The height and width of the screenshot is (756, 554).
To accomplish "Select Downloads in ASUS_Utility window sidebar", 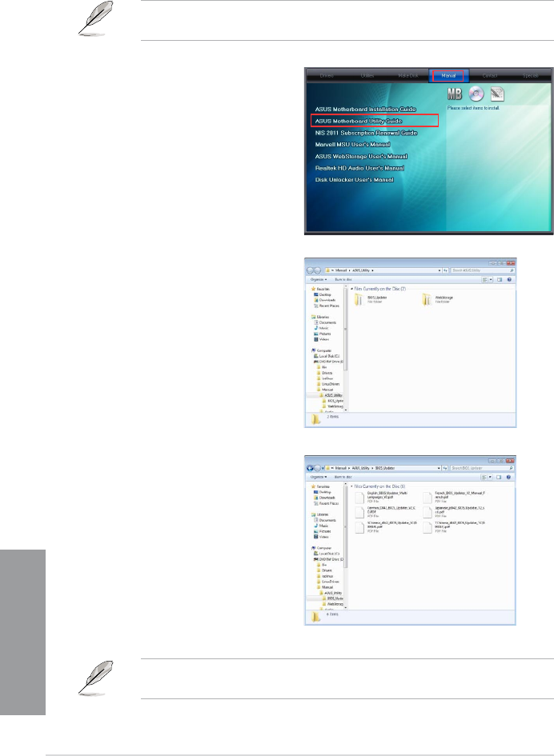I will coord(323,300).
